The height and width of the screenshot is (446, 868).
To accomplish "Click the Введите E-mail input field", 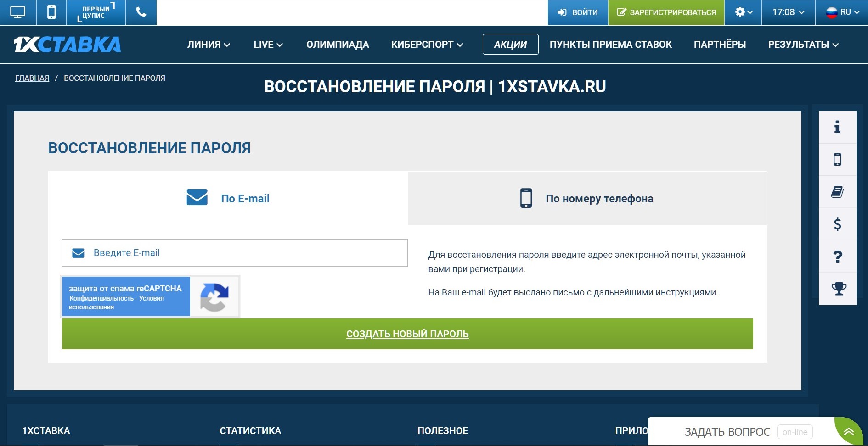I will click(235, 253).
